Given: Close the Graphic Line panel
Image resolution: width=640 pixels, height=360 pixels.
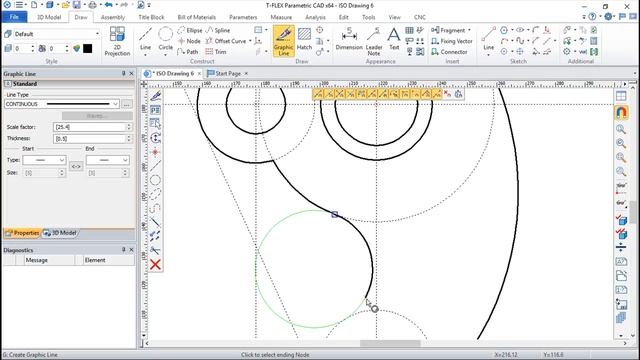Looking at the screenshot, I should tap(131, 73).
